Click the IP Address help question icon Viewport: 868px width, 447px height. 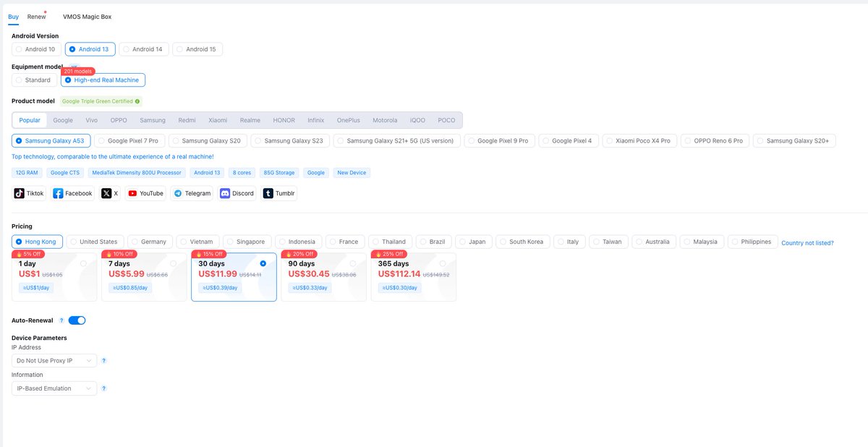tap(104, 360)
